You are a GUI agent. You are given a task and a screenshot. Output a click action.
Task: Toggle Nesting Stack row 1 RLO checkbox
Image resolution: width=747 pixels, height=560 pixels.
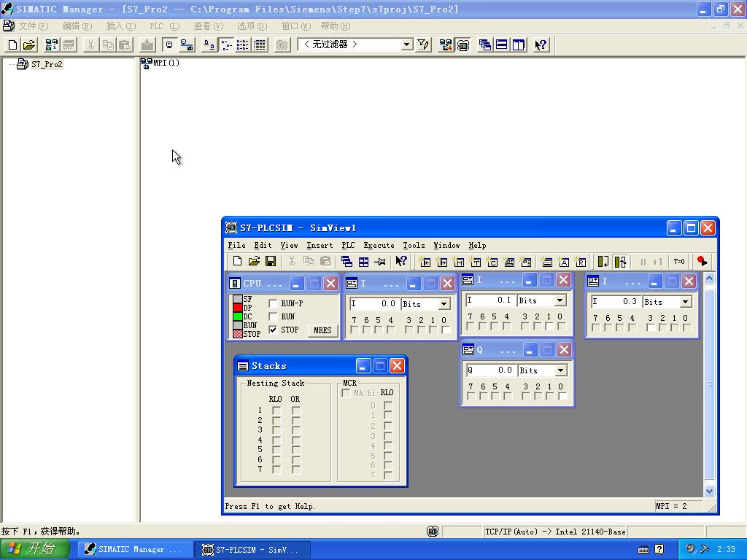coord(276,410)
